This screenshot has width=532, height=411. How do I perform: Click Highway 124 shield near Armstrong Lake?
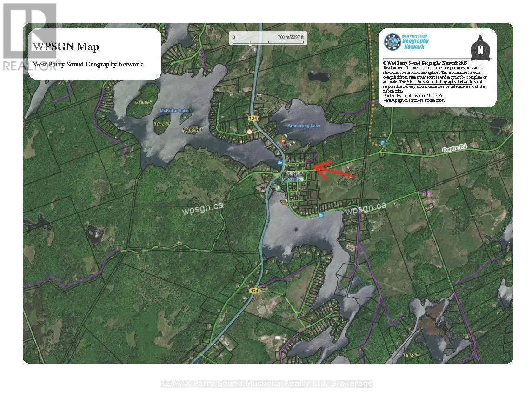253,119
